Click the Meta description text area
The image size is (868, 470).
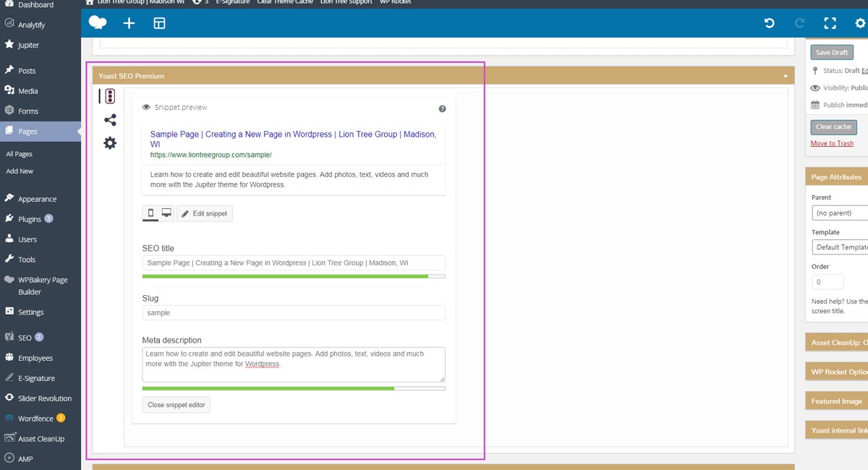tap(294, 364)
